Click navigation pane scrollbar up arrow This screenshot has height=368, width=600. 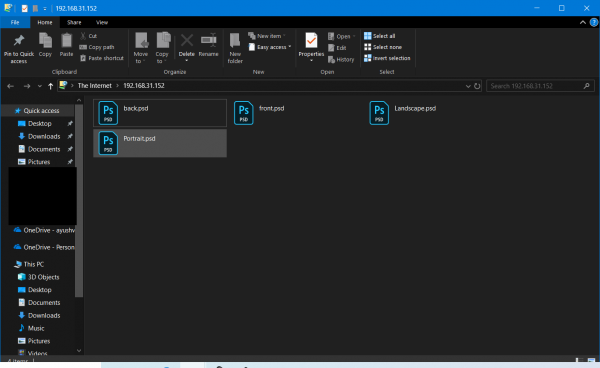[x=79, y=100]
